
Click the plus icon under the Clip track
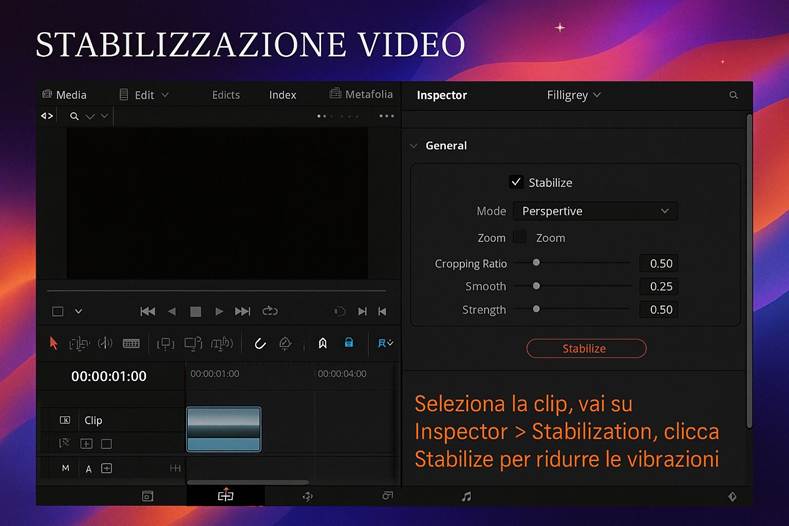86,444
